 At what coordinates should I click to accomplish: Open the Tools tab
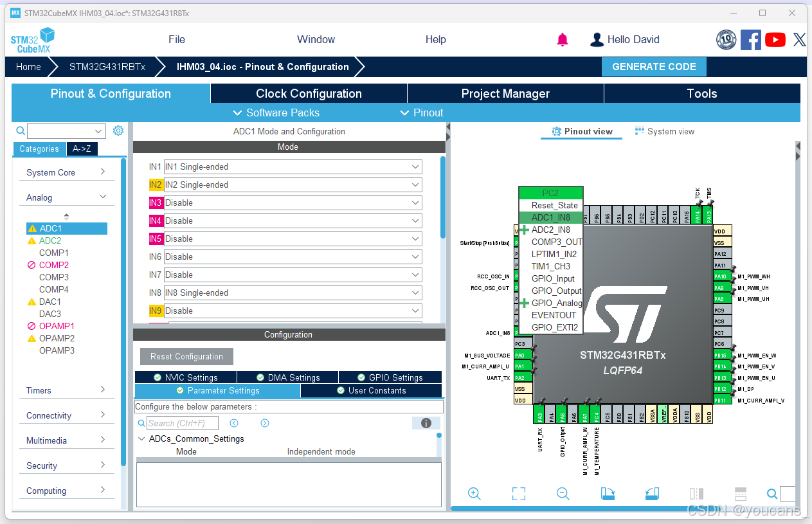point(702,93)
